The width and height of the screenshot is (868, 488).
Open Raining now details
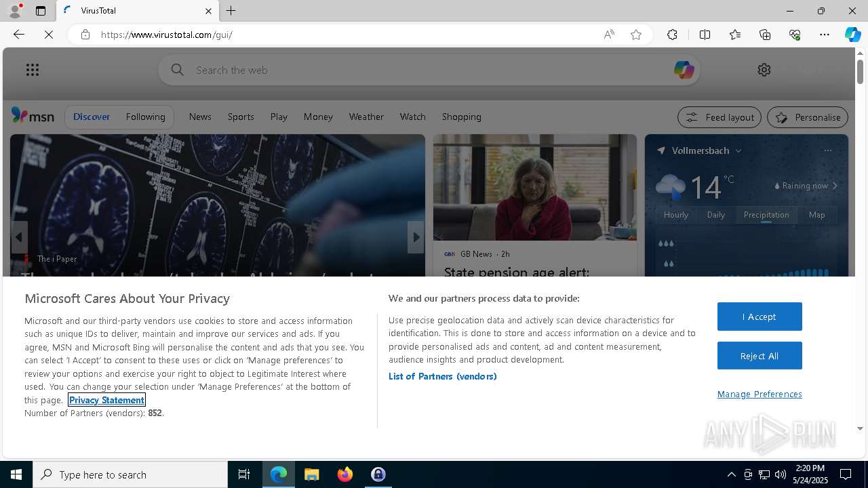[806, 186]
